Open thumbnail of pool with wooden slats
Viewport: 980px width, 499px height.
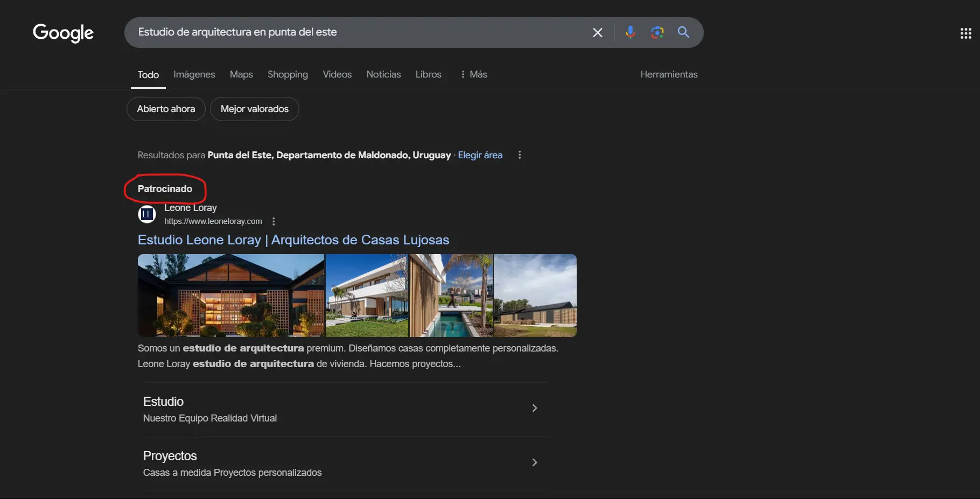451,296
